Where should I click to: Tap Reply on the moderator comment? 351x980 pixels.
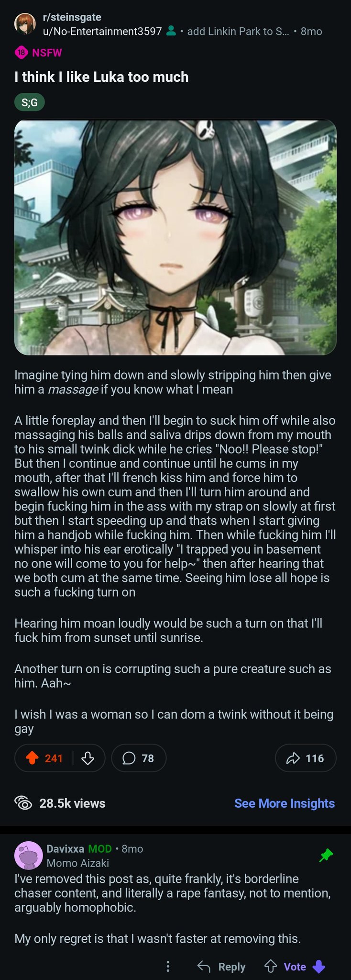[221, 967]
